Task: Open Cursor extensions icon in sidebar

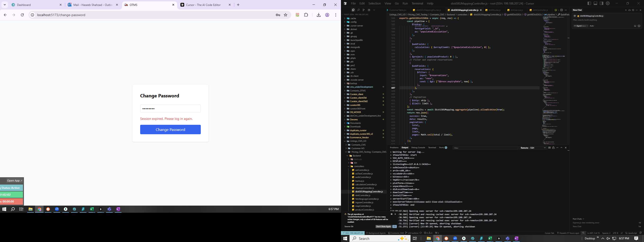Action: [x=369, y=10]
